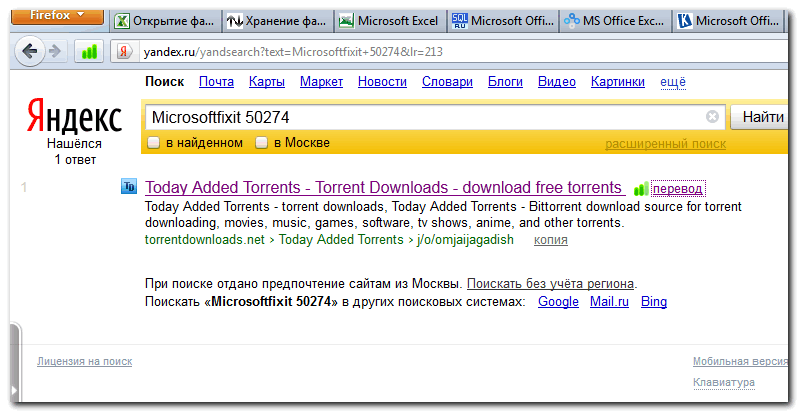
Task: Open the Блоги link
Action: [505, 82]
